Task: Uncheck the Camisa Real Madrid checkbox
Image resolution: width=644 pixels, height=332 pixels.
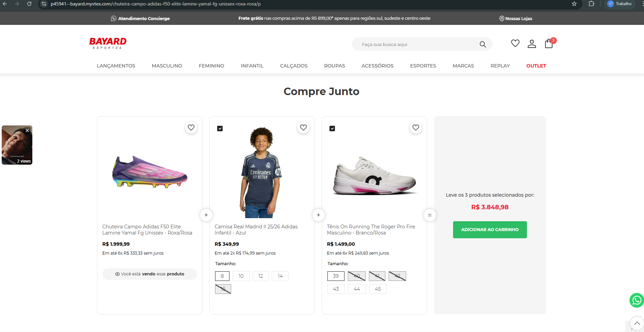Action: point(220,129)
